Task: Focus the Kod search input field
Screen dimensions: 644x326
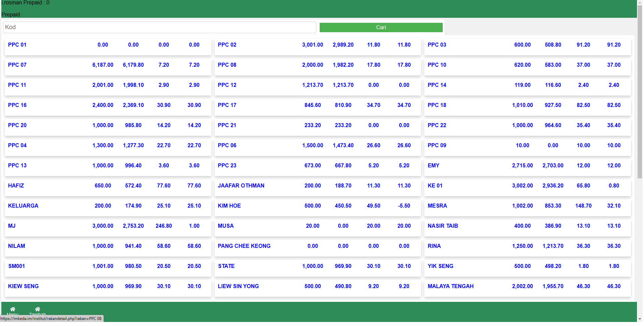Action: [x=159, y=28]
